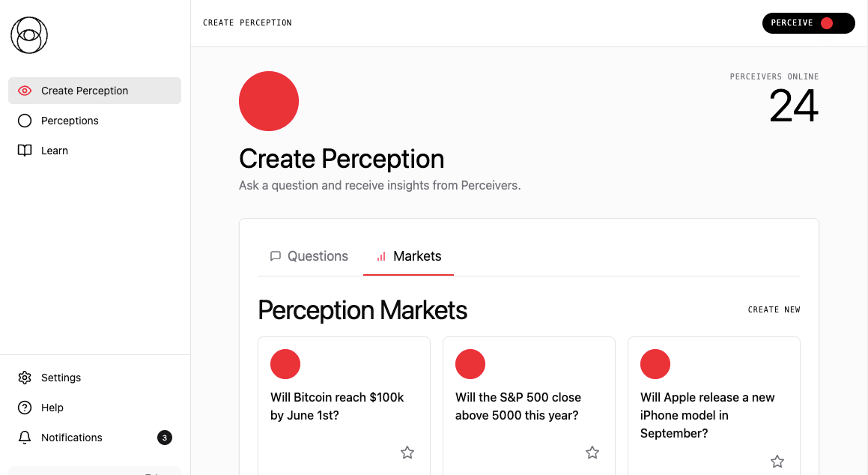The height and width of the screenshot is (475, 868).
Task: Click the large red circle avatar
Action: [x=269, y=101]
